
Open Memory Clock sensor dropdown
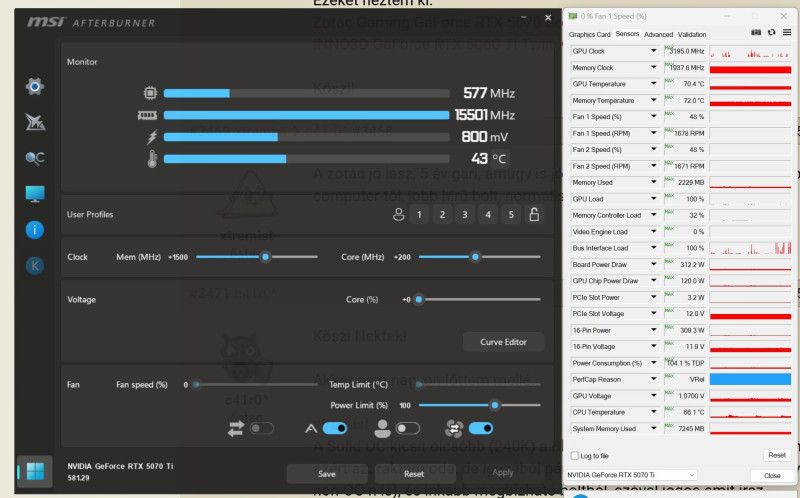pyautogui.click(x=654, y=67)
